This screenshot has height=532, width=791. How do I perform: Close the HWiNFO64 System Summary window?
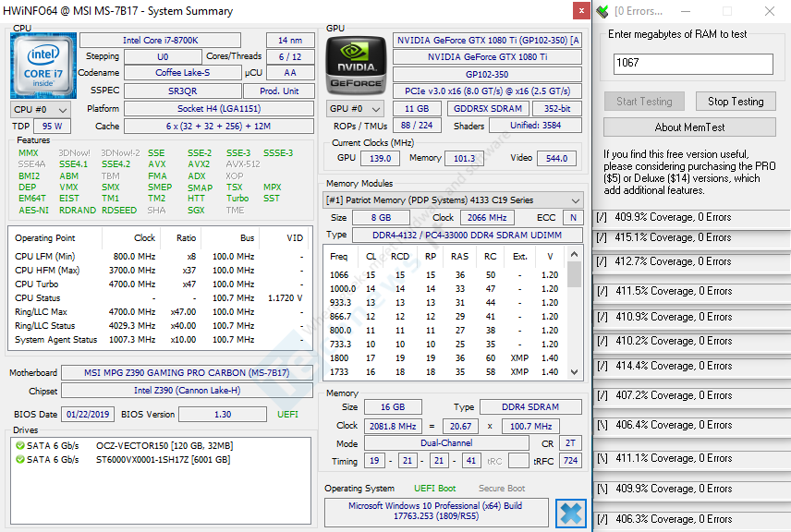[x=580, y=11]
